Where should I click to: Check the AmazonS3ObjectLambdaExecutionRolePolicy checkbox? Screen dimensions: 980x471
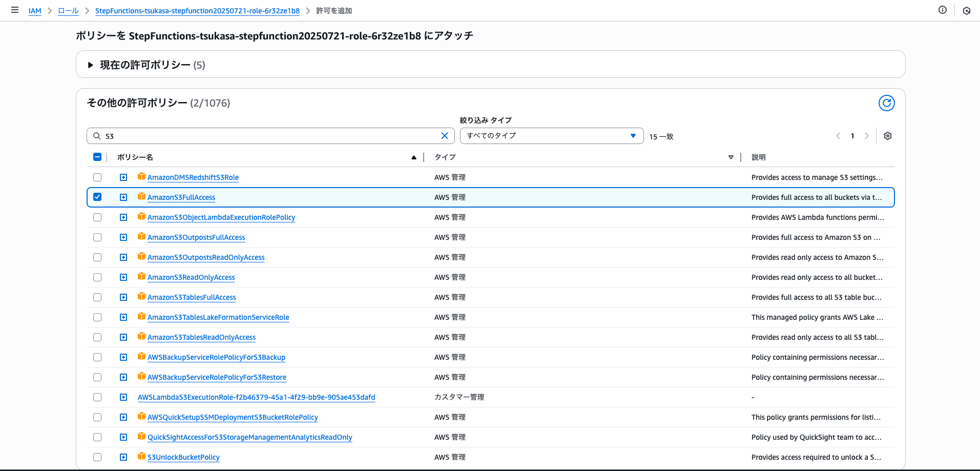click(x=97, y=217)
